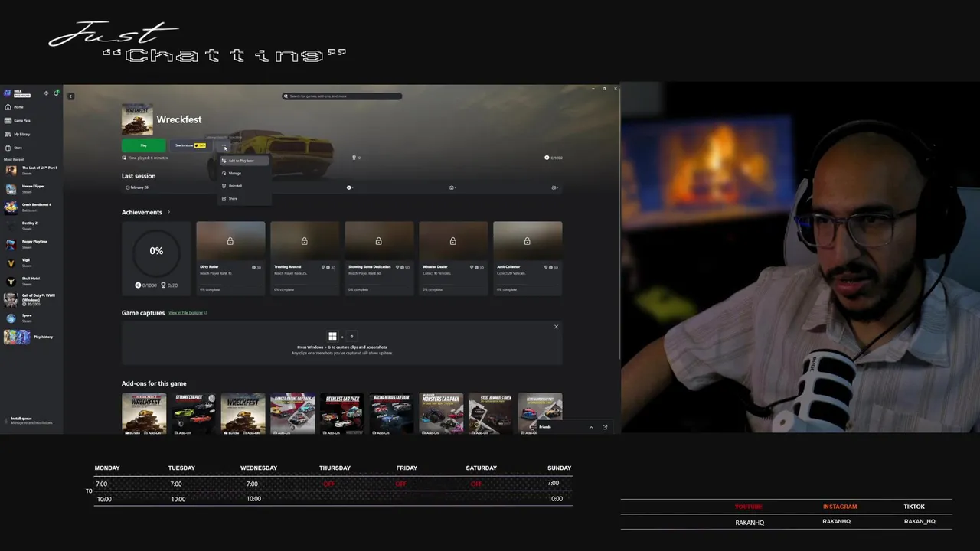
Task: Open the Getaway Car Pack add-on
Action: (x=193, y=414)
